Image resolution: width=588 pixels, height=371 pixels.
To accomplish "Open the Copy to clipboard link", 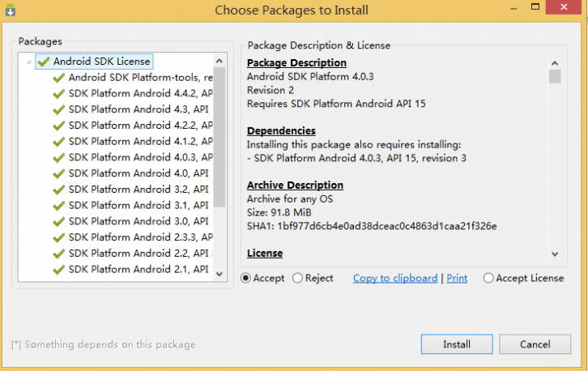I will 395,278.
